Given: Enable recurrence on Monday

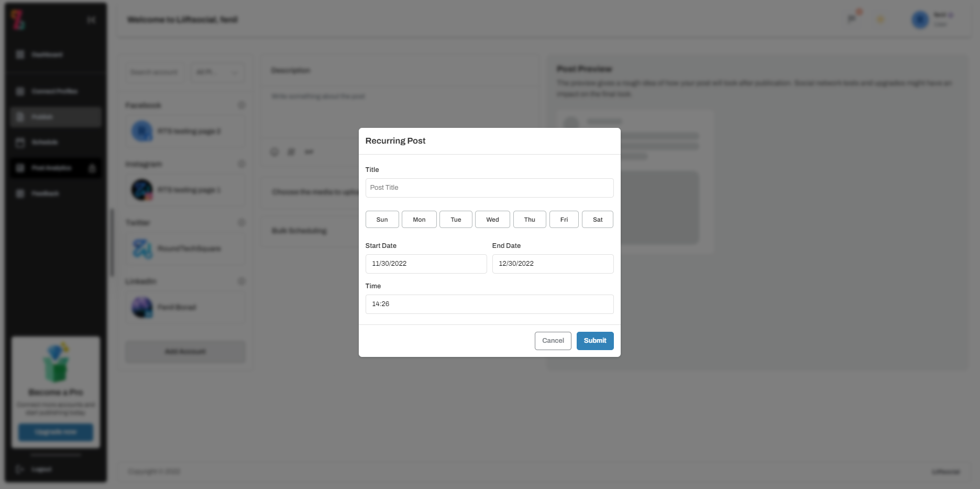Looking at the screenshot, I should [419, 219].
